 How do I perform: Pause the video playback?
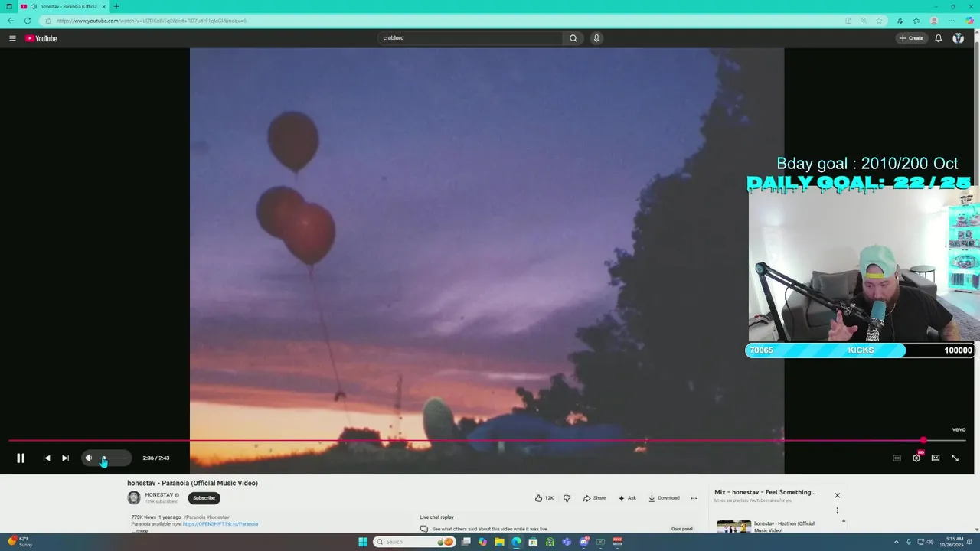21,458
